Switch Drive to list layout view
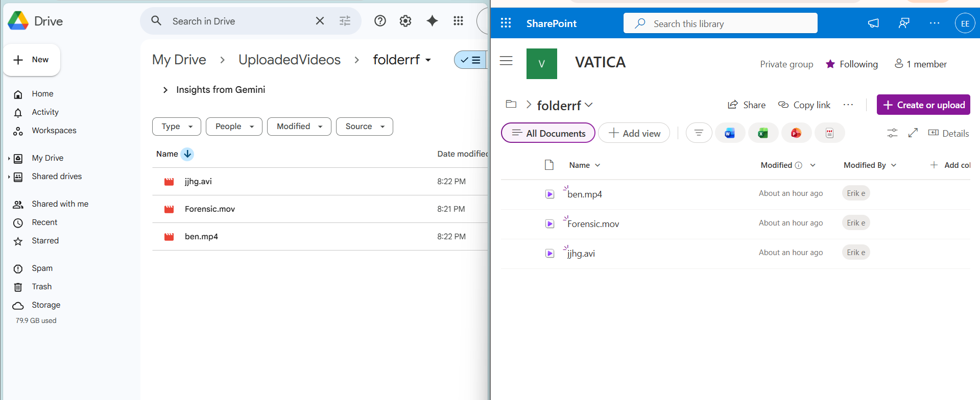This screenshot has height=400, width=980. pos(470,60)
